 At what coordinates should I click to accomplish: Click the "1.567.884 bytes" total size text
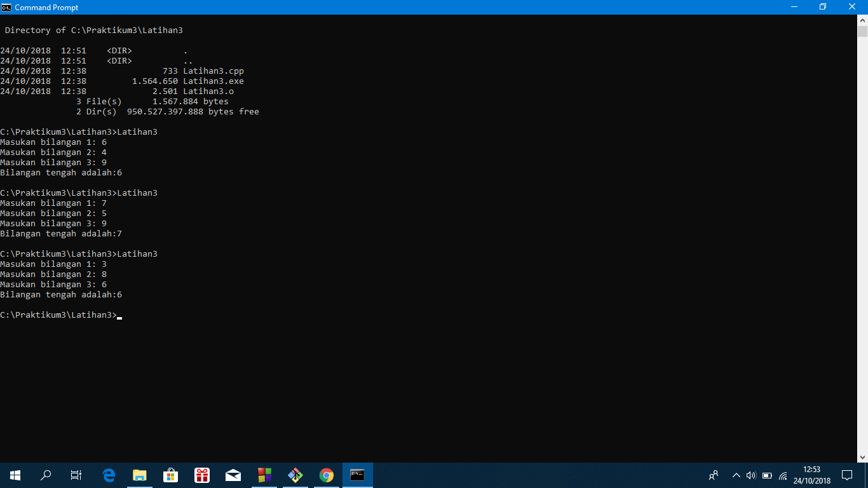click(191, 102)
